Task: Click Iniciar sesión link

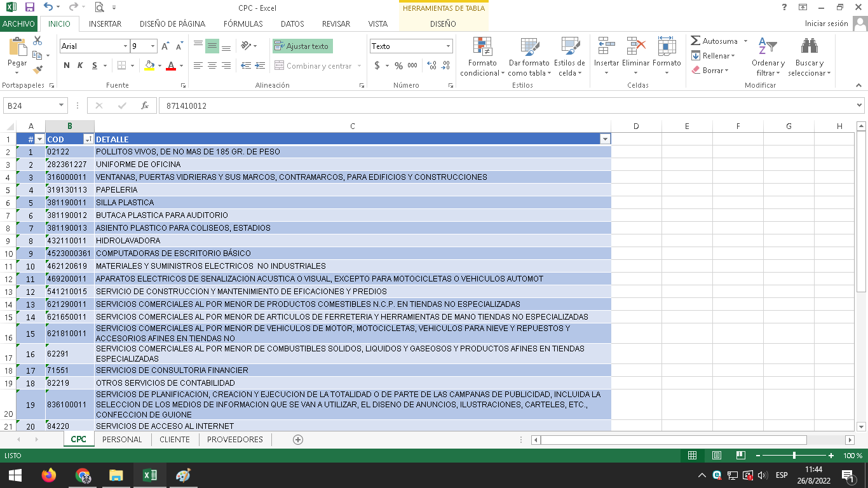Action: (x=826, y=24)
